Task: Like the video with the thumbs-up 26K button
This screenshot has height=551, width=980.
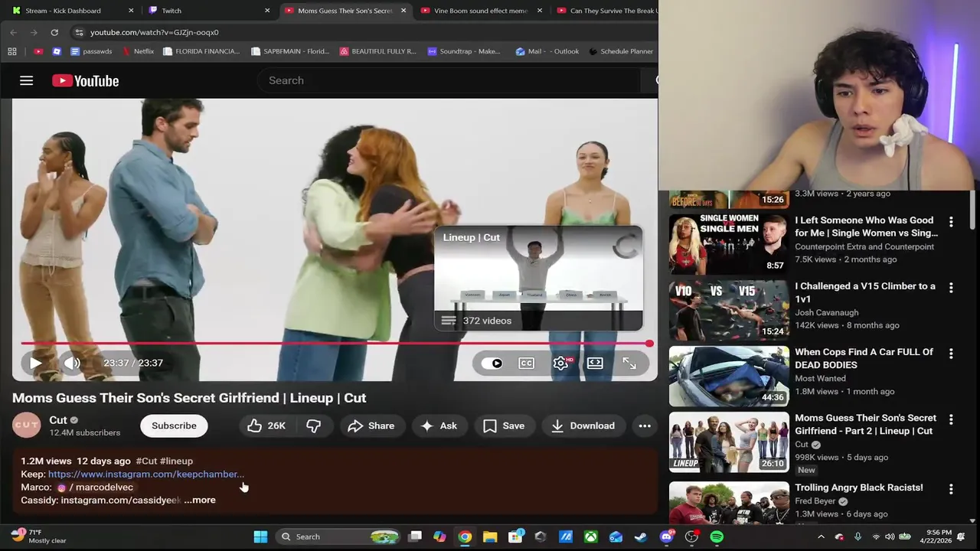Action: tap(266, 425)
